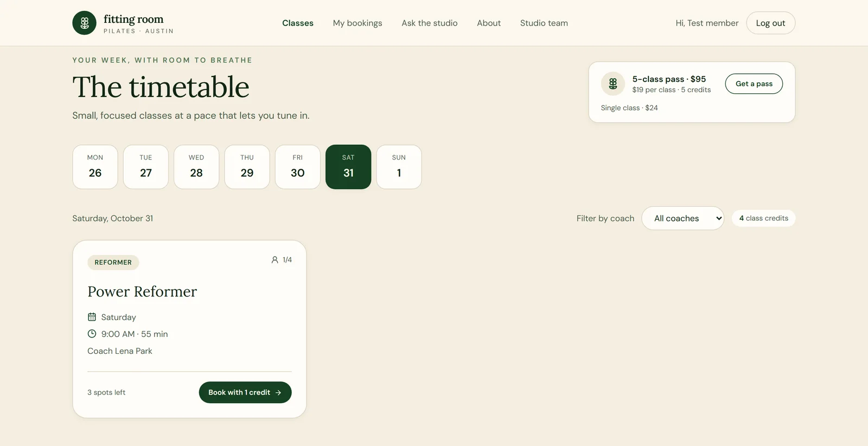Open Ask the studio page
This screenshot has height=446, width=868.
(430, 23)
